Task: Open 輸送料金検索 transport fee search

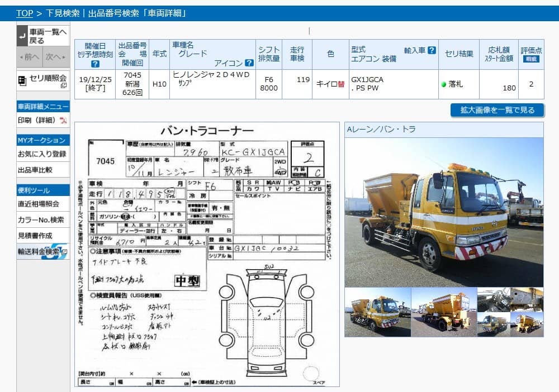Action: point(43,251)
